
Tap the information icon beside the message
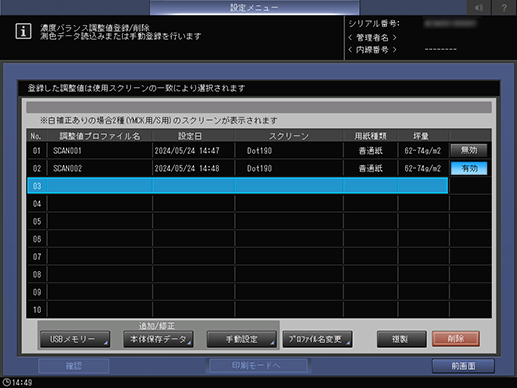pos(23,31)
